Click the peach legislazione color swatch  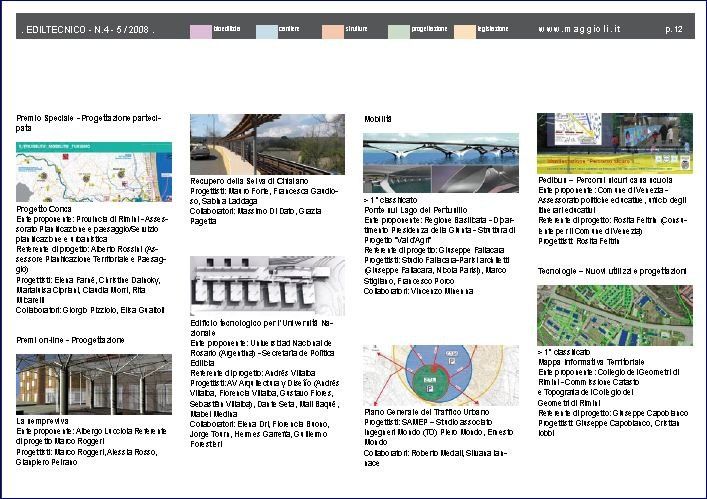pyautogui.click(x=465, y=32)
